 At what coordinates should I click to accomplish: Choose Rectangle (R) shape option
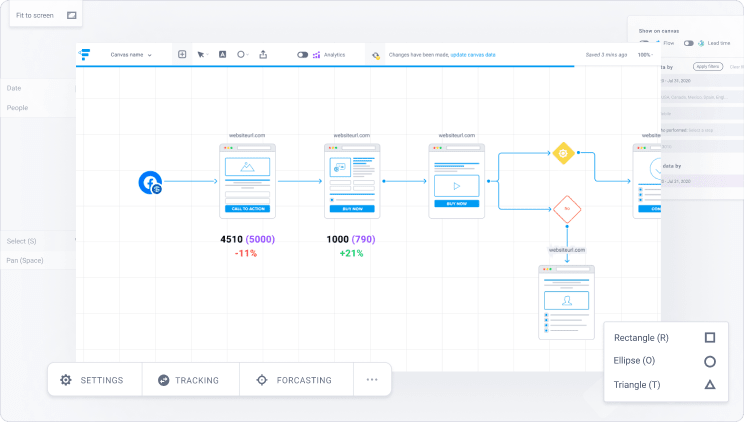[666, 338]
